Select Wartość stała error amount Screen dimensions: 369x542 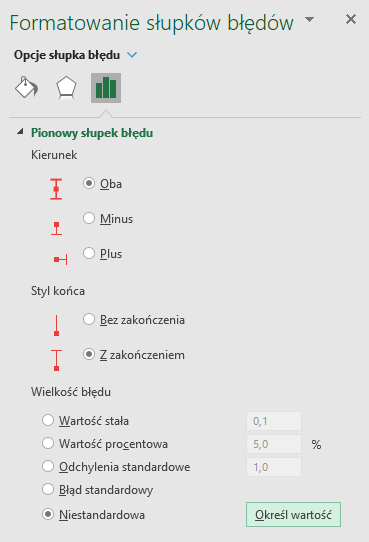pyautogui.click(x=48, y=420)
